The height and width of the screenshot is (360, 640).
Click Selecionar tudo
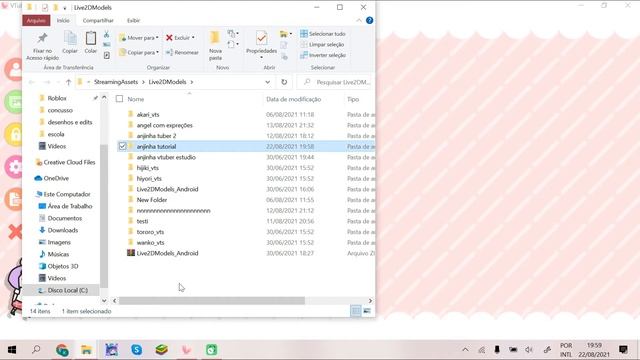pos(323,34)
